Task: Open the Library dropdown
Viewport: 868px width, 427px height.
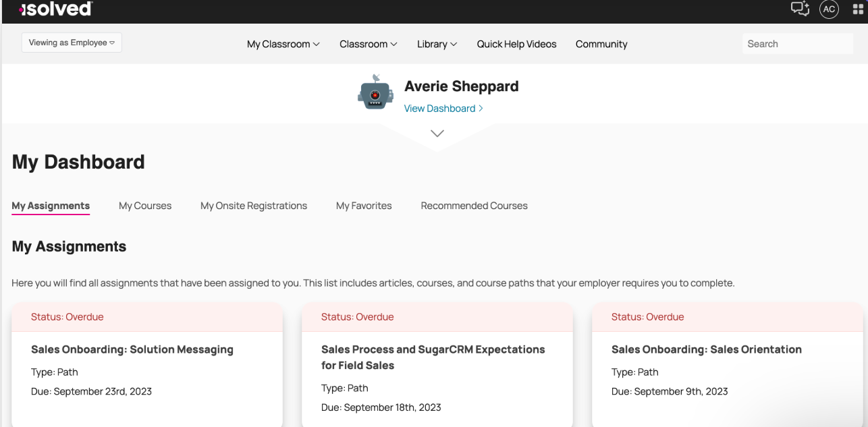Action: pyautogui.click(x=437, y=44)
